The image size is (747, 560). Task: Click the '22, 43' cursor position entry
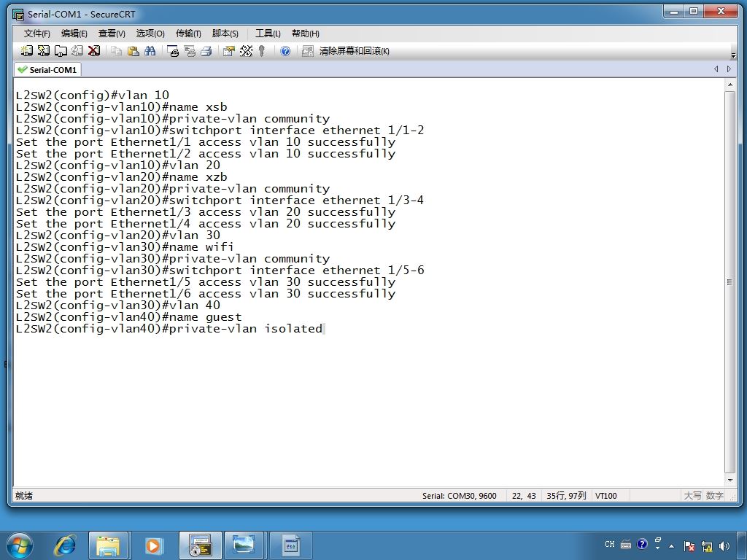pyautogui.click(x=524, y=496)
